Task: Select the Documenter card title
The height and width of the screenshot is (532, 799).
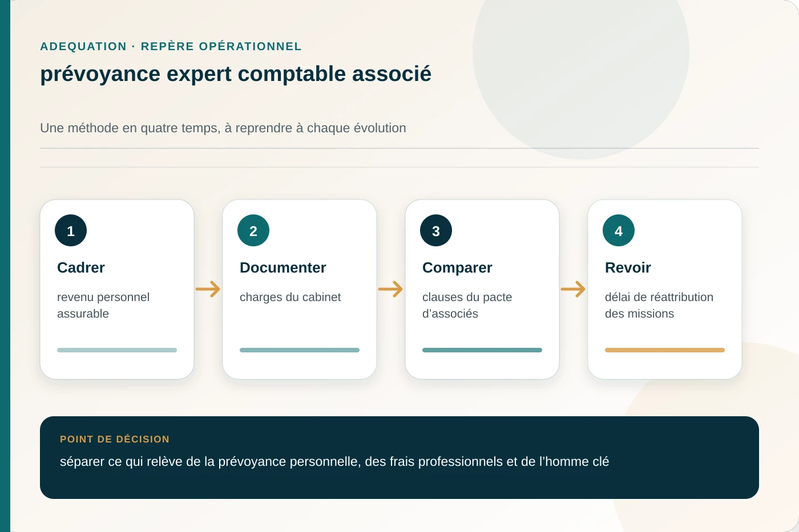Action: coord(283,267)
